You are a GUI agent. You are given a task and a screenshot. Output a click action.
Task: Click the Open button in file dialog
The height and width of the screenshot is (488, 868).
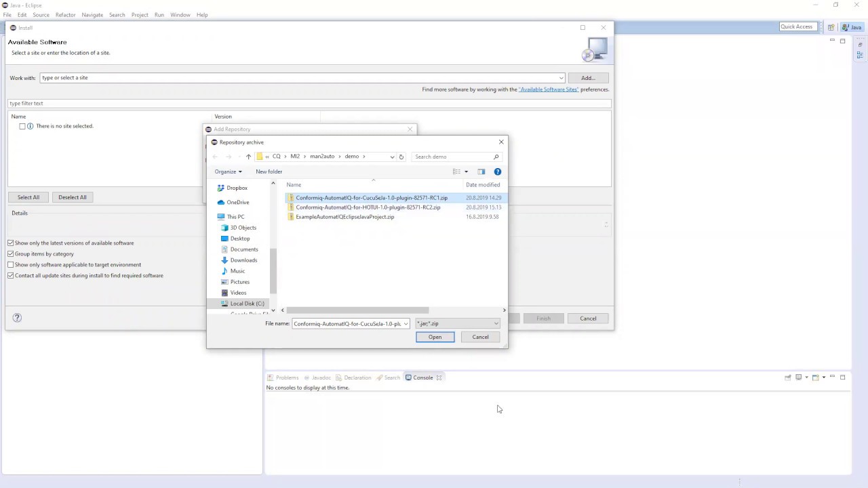pyautogui.click(x=435, y=337)
